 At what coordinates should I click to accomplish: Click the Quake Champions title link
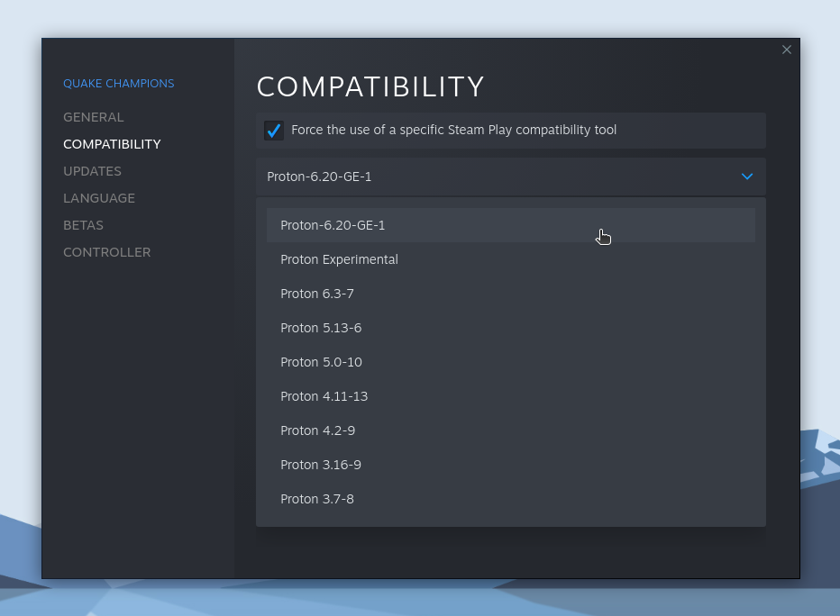[x=118, y=84]
